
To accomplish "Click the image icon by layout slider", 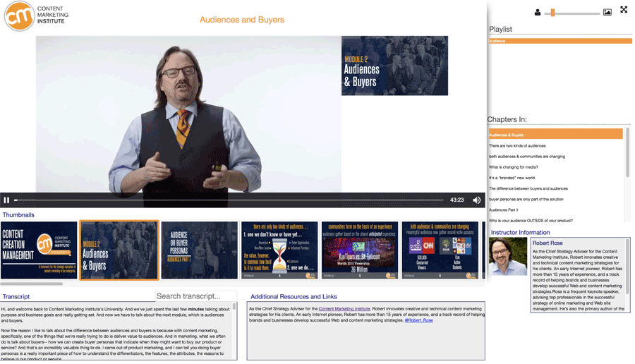I will 607,12.
